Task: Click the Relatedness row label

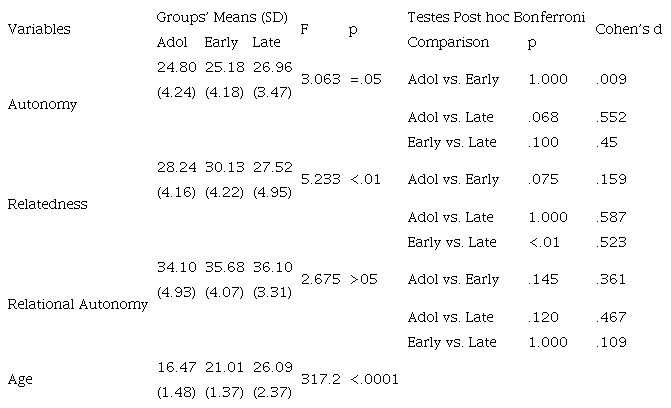Action: pos(48,204)
